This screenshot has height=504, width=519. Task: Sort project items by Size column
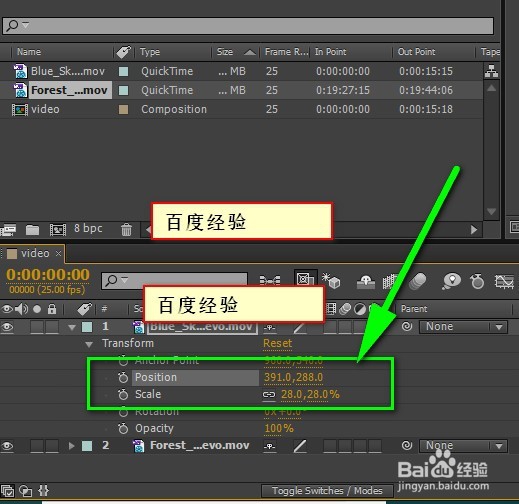tap(225, 52)
